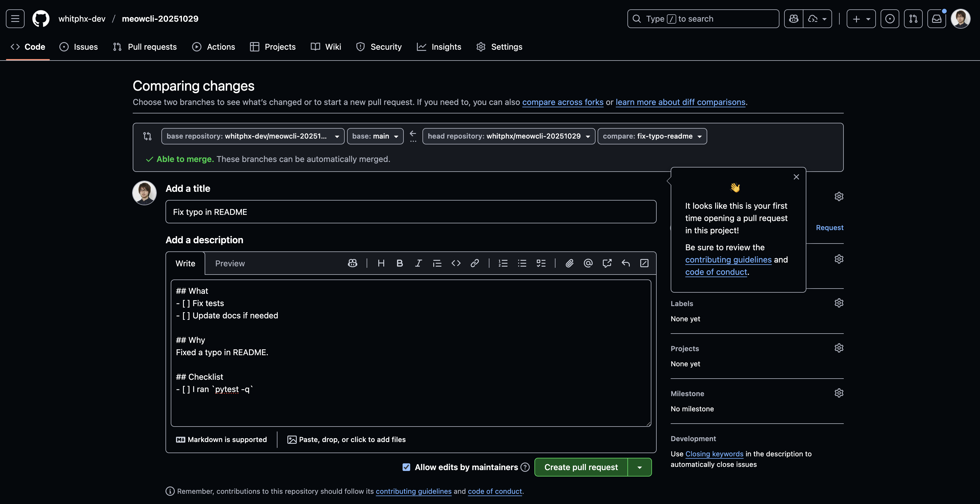Click the pull request title field
The width and height of the screenshot is (980, 504).
pyautogui.click(x=411, y=212)
